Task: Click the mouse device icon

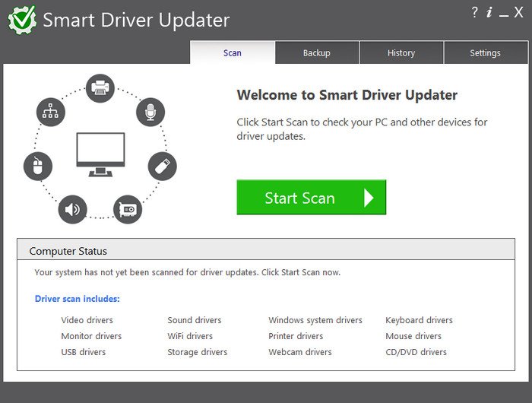Action: [x=38, y=166]
